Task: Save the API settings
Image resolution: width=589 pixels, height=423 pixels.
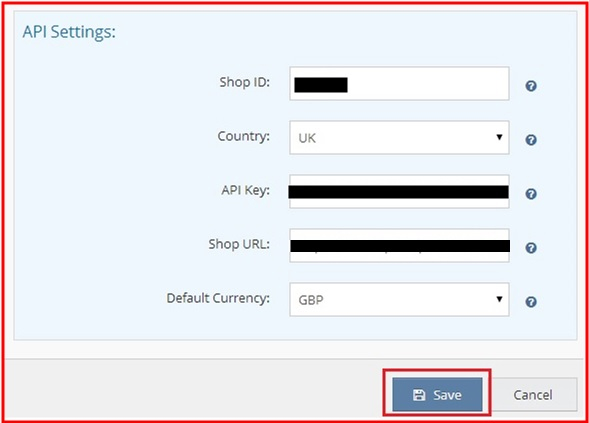Action: coord(437,394)
